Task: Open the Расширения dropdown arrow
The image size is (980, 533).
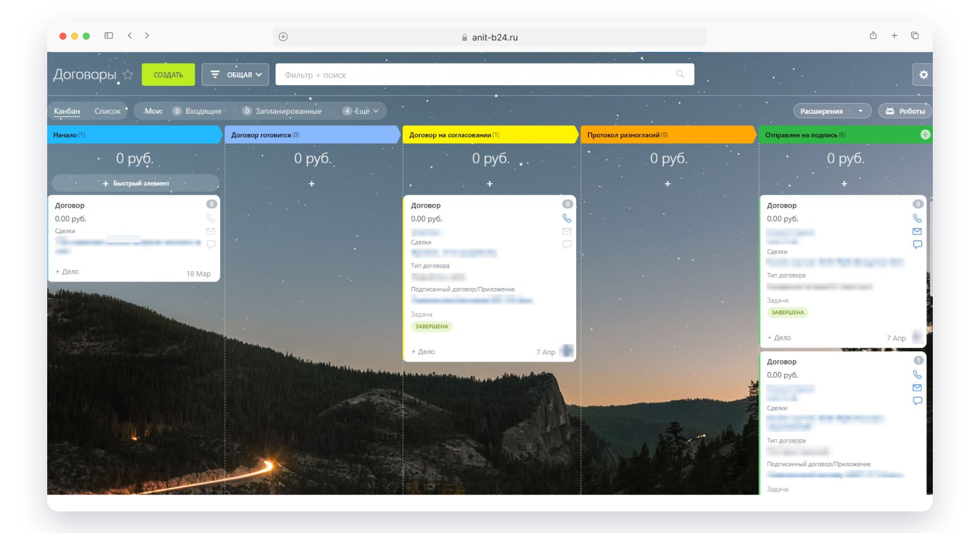Action: pyautogui.click(x=861, y=111)
